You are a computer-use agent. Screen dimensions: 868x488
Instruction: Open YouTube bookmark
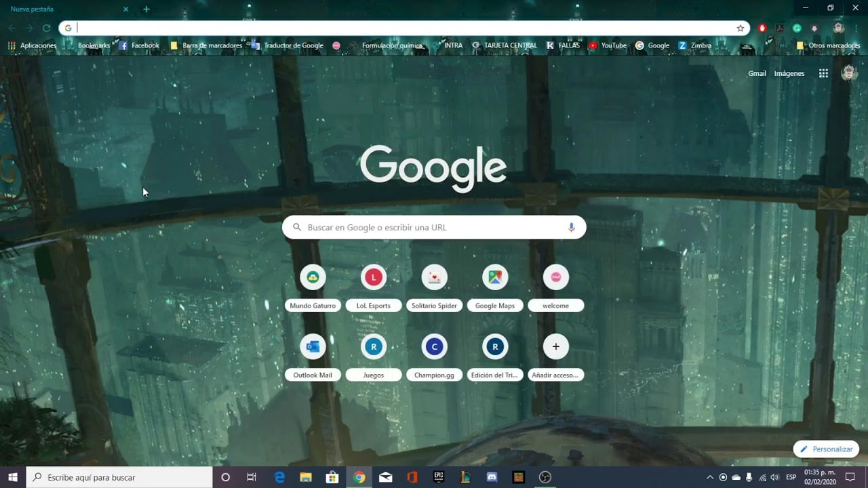tap(608, 45)
